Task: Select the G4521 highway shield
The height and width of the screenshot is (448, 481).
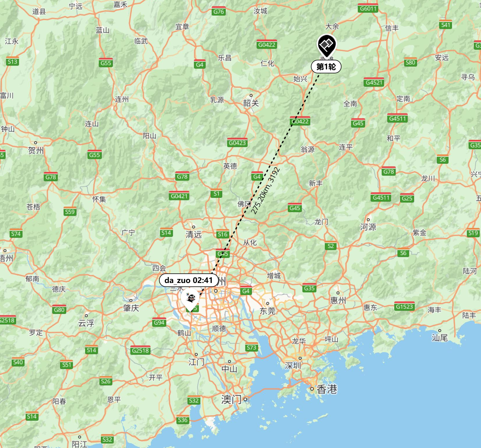Action: (374, 82)
